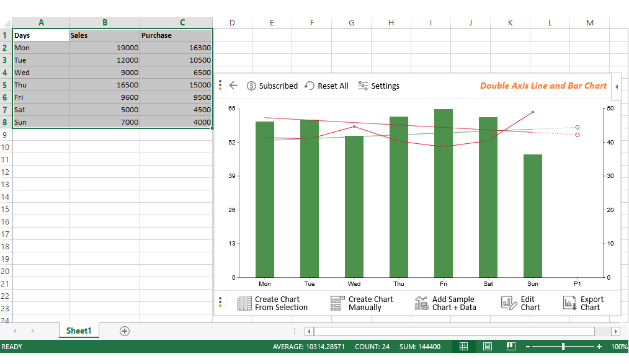Click the SUM: 144400 status entry

[419, 347]
